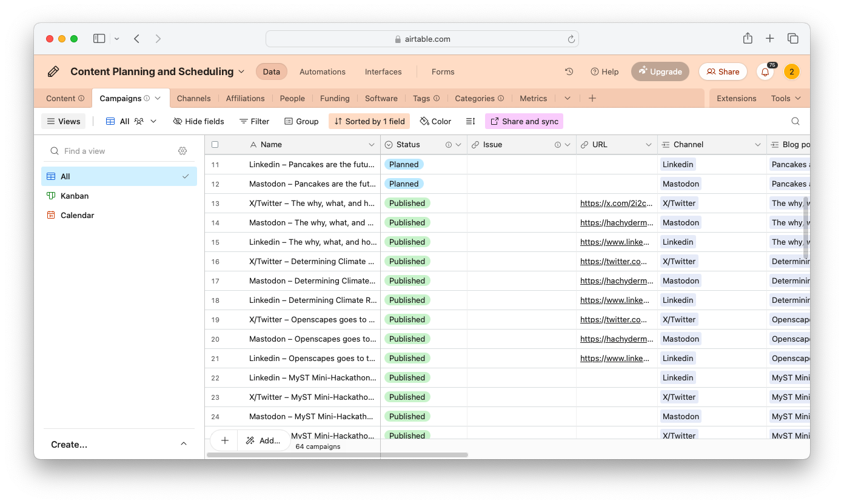Open the Channel column header dropdown
This screenshot has width=844, height=504.
tap(757, 145)
